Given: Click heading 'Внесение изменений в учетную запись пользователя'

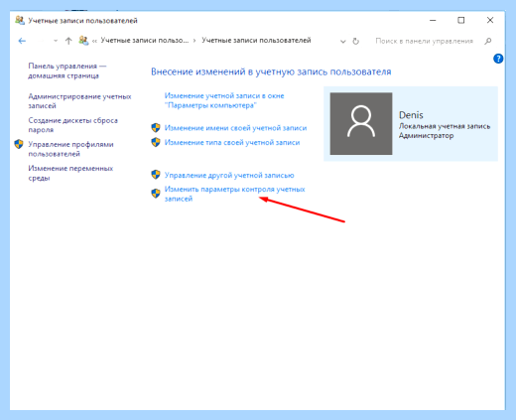Looking at the screenshot, I should [271, 71].
